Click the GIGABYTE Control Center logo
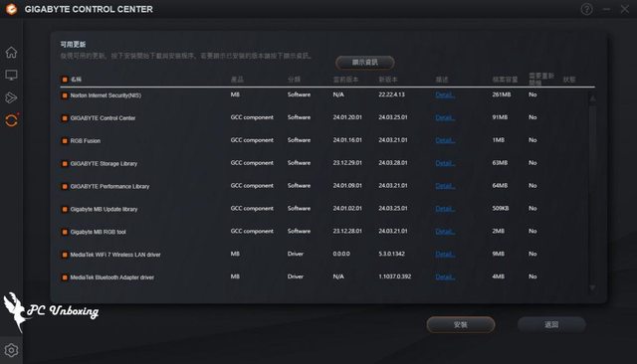This screenshot has width=637, height=364. click(11, 9)
